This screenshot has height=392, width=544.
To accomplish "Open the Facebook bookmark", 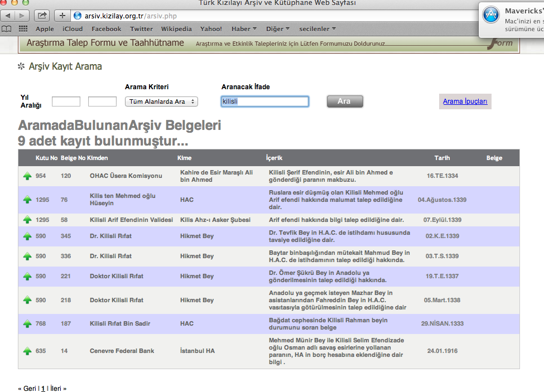I will click(107, 29).
